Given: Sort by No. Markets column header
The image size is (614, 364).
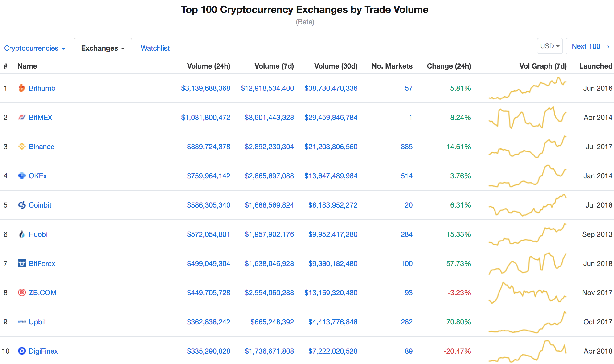Looking at the screenshot, I should coord(392,66).
